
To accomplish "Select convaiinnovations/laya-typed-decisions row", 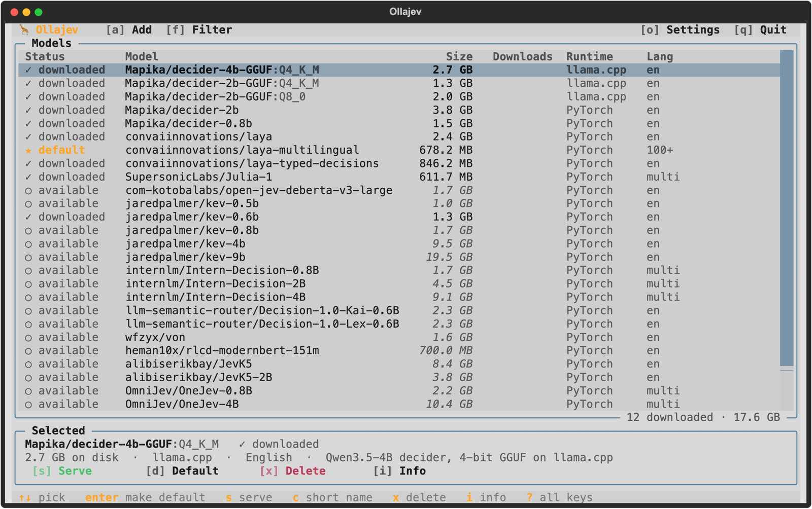I will pos(399,163).
